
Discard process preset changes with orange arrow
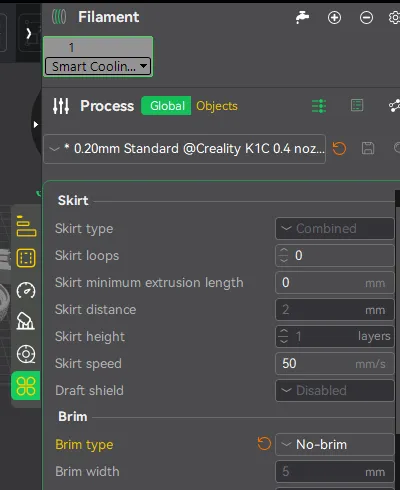click(x=339, y=148)
